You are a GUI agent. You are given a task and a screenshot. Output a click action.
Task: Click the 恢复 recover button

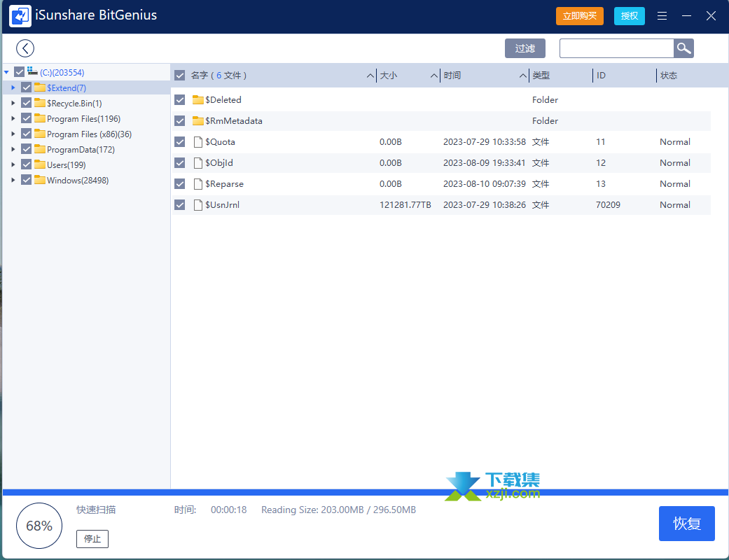[x=686, y=524]
